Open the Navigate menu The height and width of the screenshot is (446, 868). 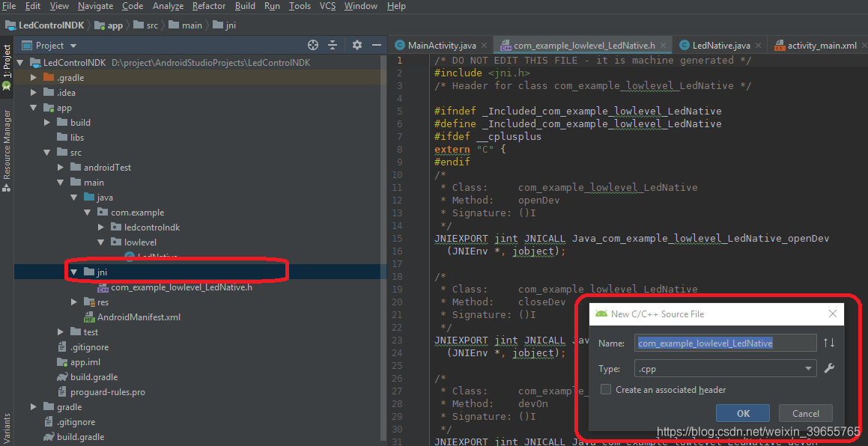95,6
